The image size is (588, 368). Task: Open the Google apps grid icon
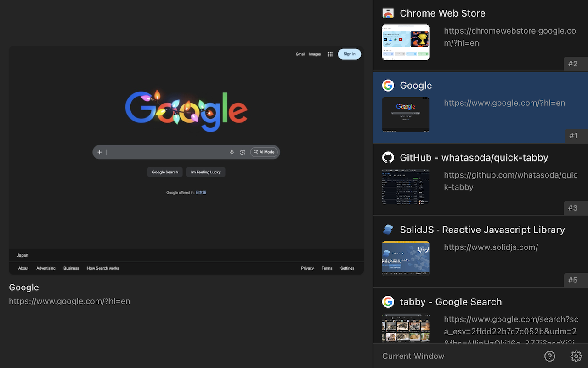click(330, 54)
